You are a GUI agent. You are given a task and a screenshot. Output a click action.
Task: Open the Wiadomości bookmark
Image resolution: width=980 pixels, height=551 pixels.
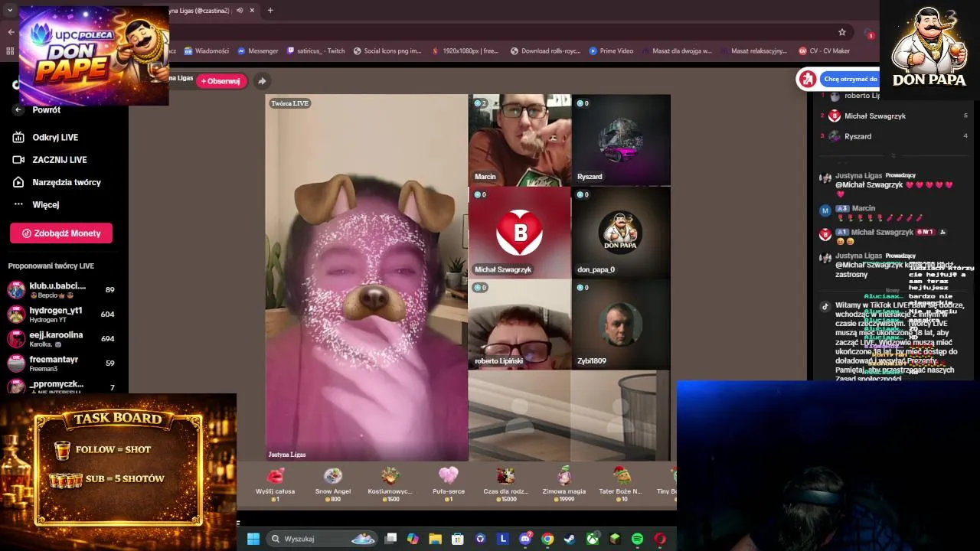[206, 51]
